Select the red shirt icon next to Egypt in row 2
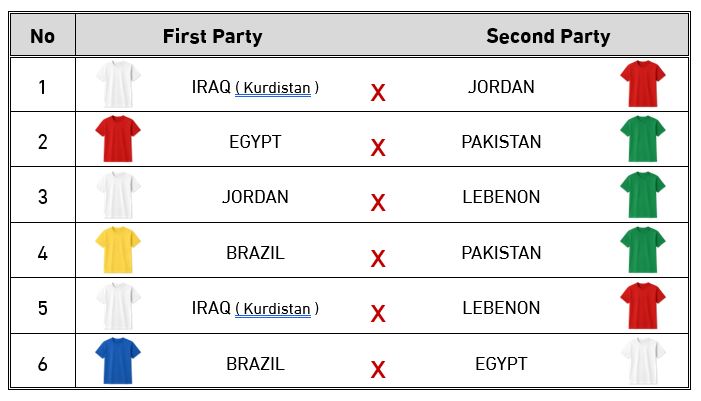The width and height of the screenshot is (701, 401). 118,139
